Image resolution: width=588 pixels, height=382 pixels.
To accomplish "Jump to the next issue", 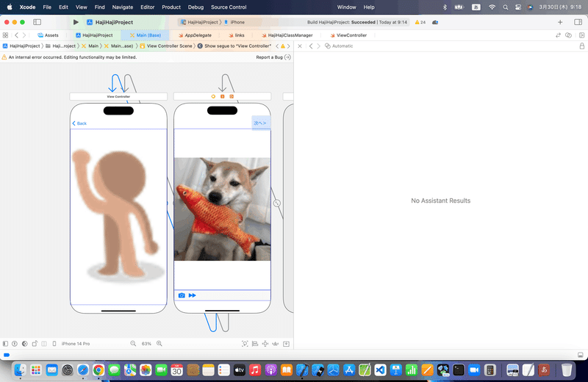I will point(288,46).
